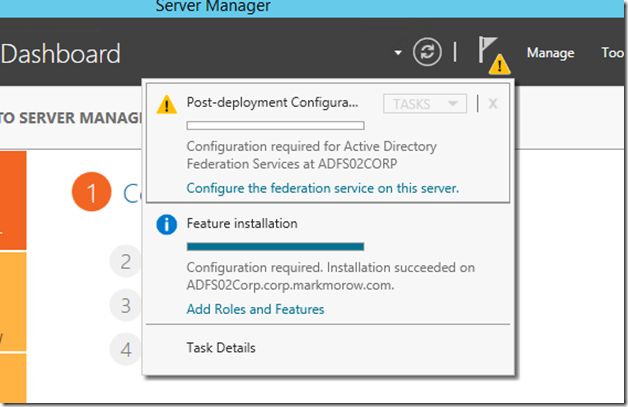Select the Post-deployment Configura... title
The height and width of the screenshot is (407, 628).
click(x=272, y=103)
